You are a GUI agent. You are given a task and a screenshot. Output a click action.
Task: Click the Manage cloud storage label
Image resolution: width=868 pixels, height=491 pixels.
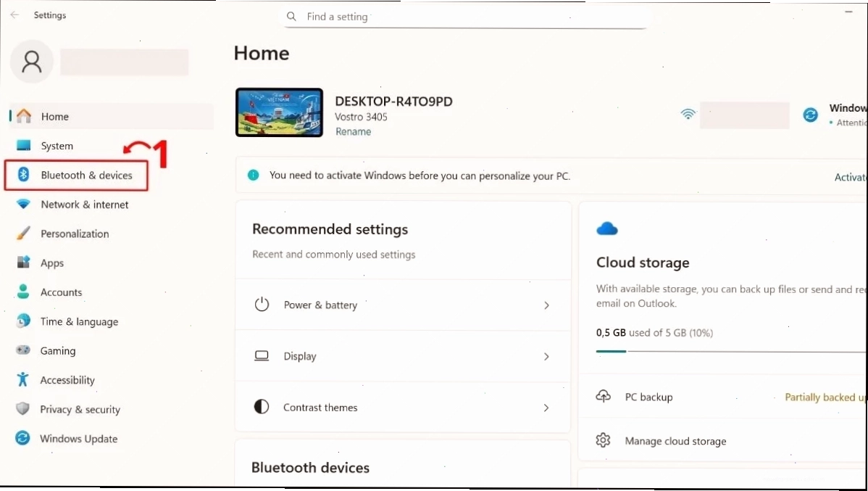[x=675, y=441]
